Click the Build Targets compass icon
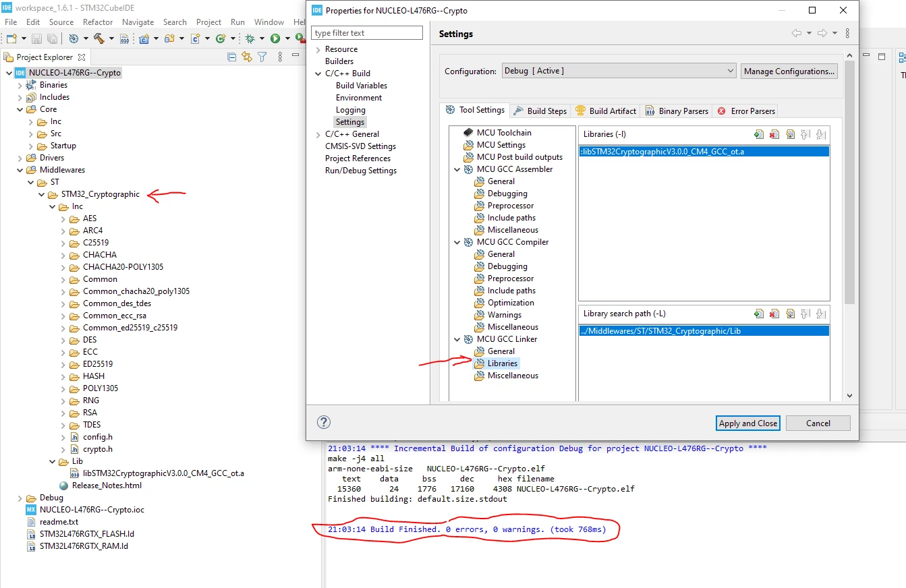The height and width of the screenshot is (588, 906). [74, 39]
